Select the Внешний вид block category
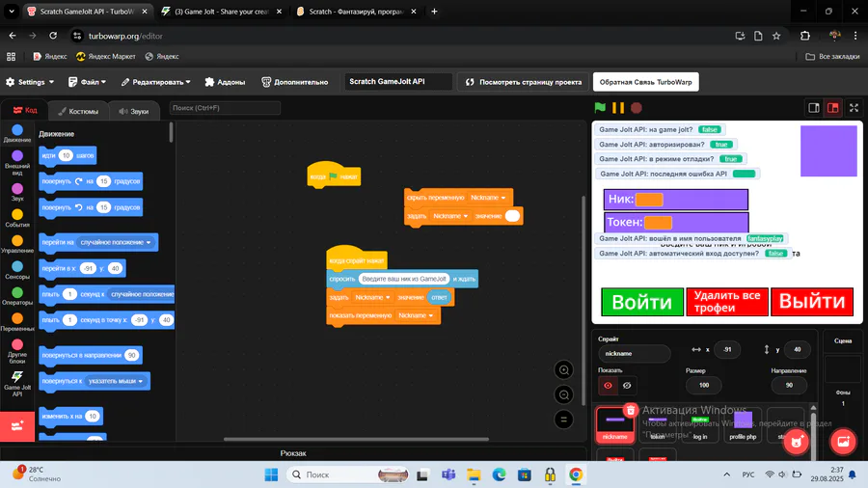The height and width of the screenshot is (488, 868). click(x=17, y=163)
